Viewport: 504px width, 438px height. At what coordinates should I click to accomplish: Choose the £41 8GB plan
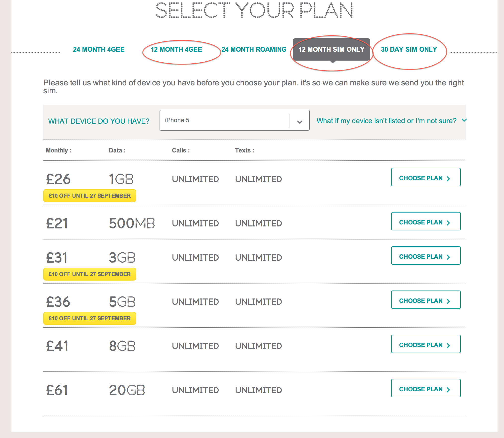point(426,344)
